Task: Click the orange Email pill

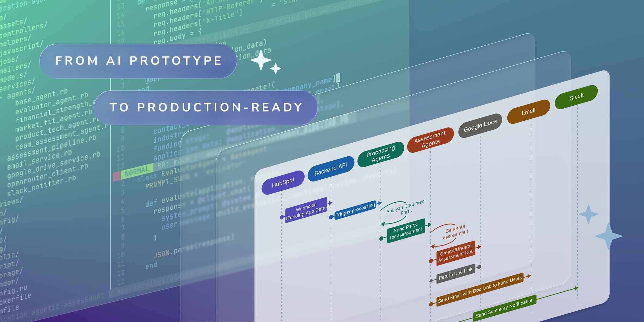Action: click(x=528, y=112)
